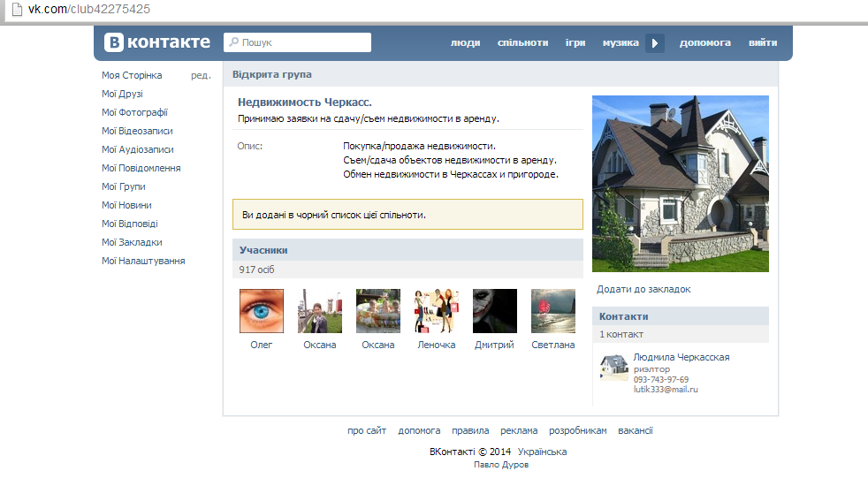The width and height of the screenshot is (868, 486).
Task: Click Олег's blue eye avatar
Action: tap(262, 311)
